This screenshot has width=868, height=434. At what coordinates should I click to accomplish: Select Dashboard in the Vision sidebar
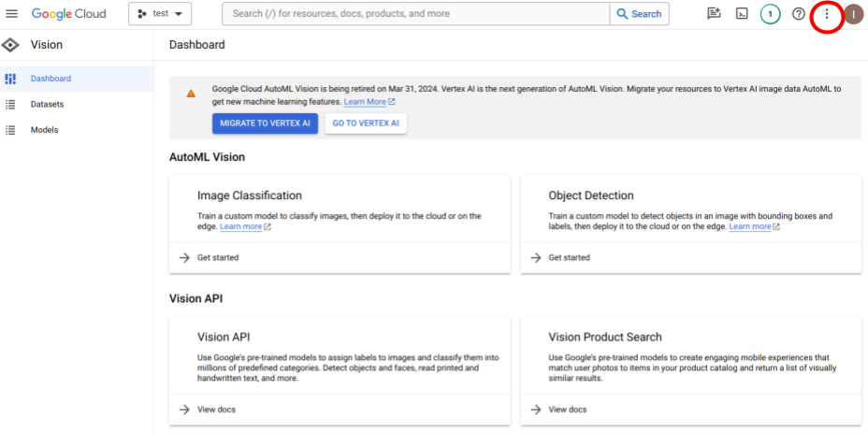pyautogui.click(x=51, y=79)
